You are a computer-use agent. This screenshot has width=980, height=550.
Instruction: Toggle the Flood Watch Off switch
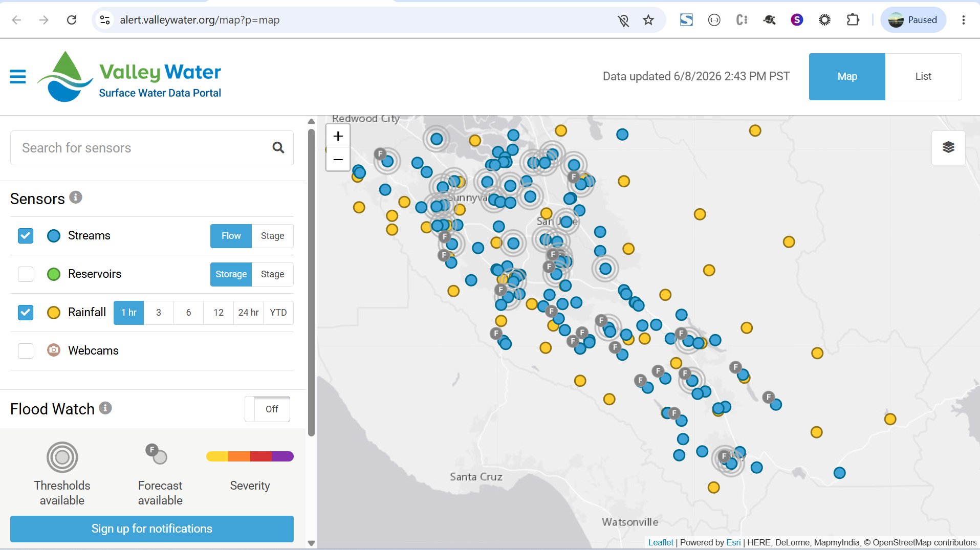268,409
